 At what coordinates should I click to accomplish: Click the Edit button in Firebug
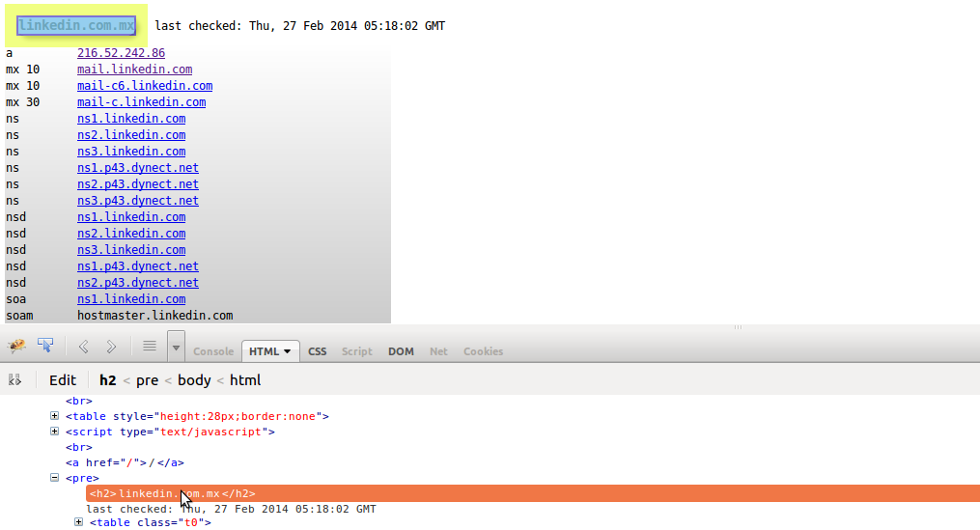tap(63, 380)
